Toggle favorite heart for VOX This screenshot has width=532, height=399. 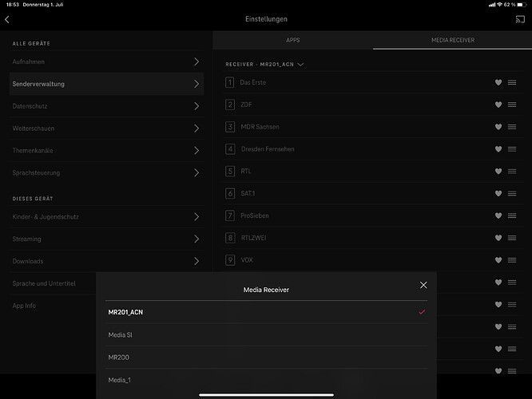[x=498, y=260]
